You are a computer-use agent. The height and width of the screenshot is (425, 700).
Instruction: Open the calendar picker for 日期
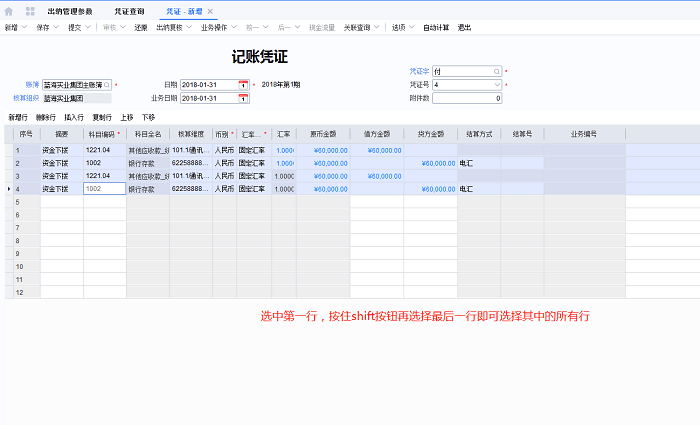(243, 85)
